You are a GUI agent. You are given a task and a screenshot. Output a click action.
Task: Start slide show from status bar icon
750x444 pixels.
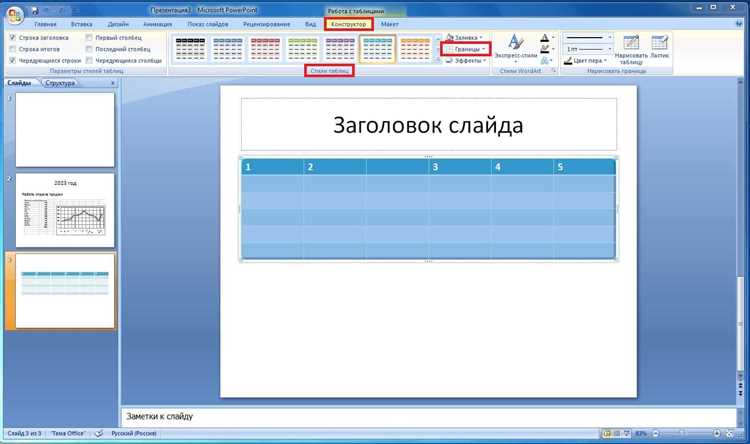626,433
